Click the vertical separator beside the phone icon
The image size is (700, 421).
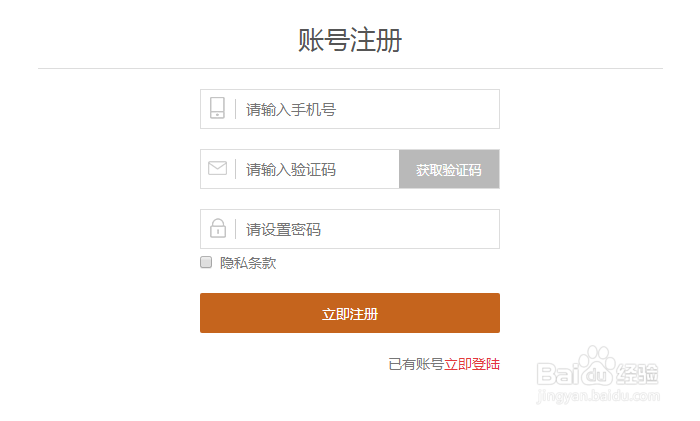235,109
